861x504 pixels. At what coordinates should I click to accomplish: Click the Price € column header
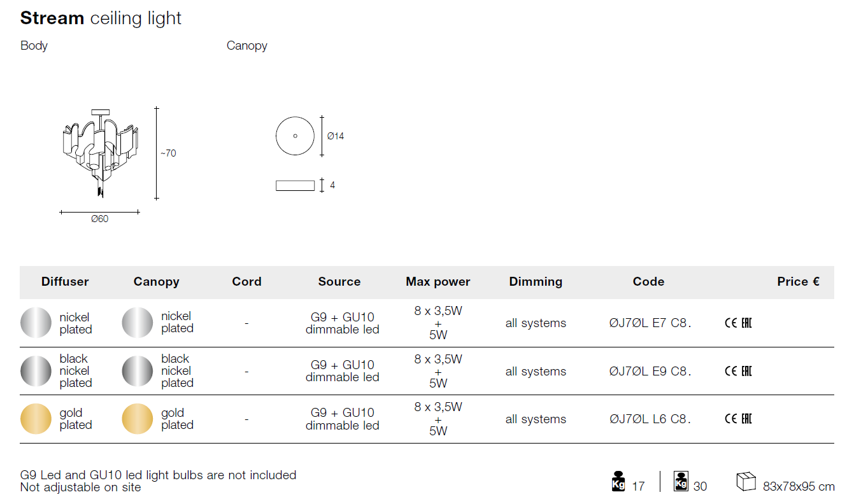[x=798, y=282]
